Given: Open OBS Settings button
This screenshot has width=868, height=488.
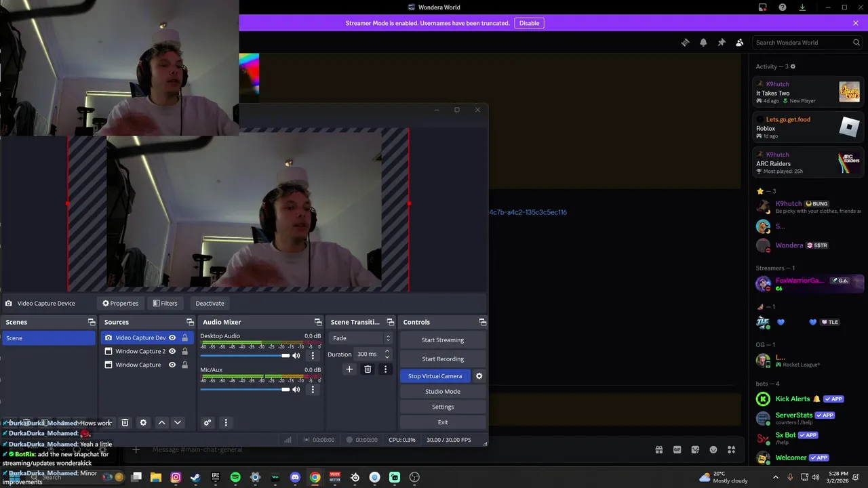Looking at the screenshot, I should [x=443, y=407].
